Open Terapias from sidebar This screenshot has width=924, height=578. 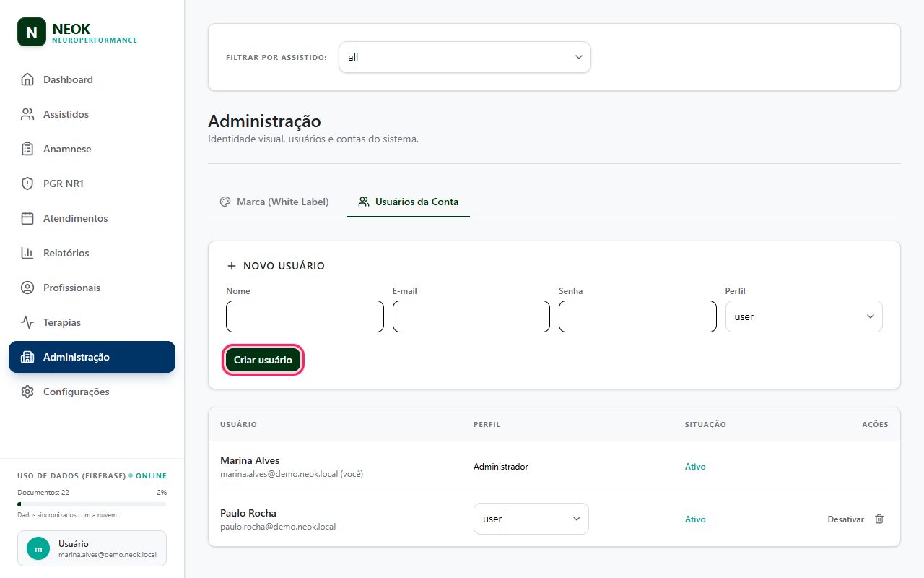click(92, 322)
